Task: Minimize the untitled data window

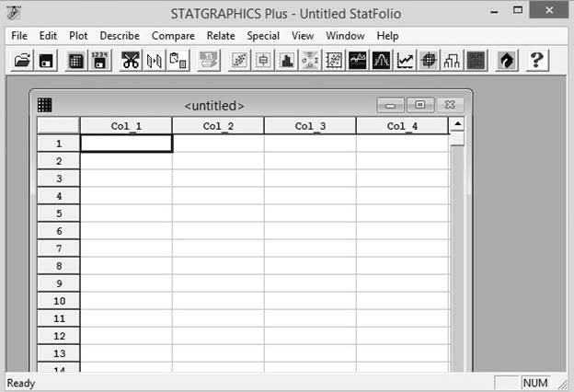Action: tap(391, 105)
